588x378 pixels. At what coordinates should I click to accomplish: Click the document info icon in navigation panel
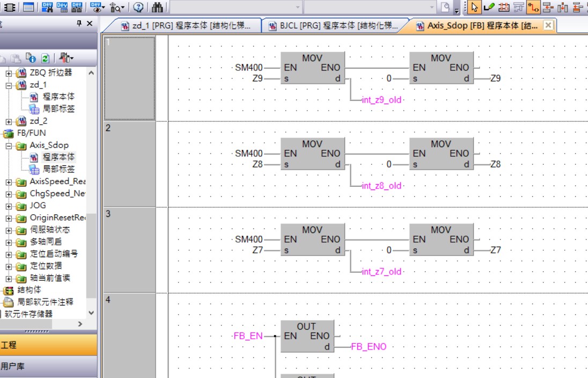tap(31, 58)
